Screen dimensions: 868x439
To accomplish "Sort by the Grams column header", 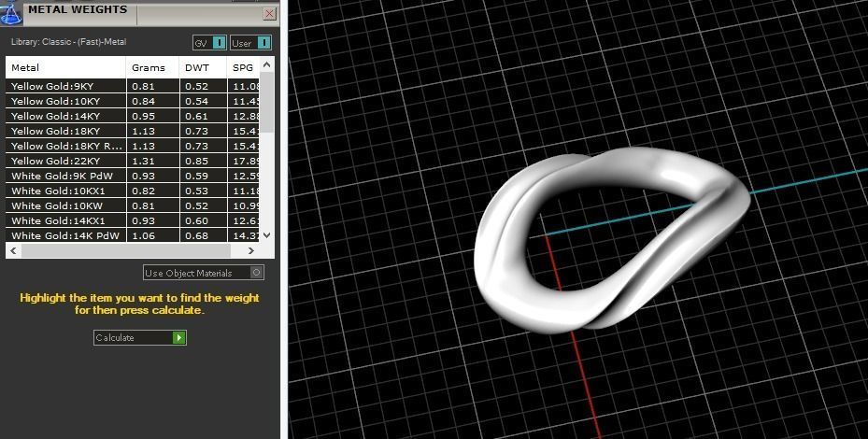I will 153,67.
